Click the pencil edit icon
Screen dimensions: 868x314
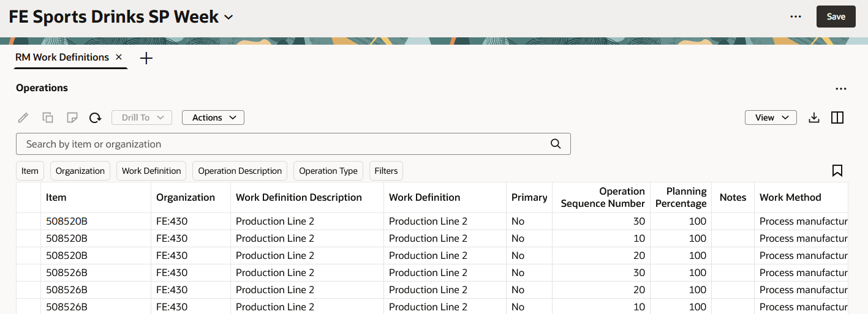coord(23,118)
